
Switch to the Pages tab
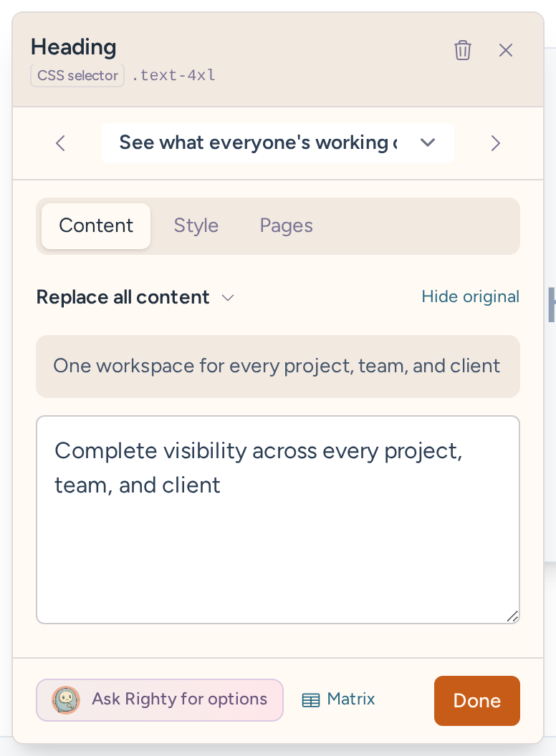(286, 226)
